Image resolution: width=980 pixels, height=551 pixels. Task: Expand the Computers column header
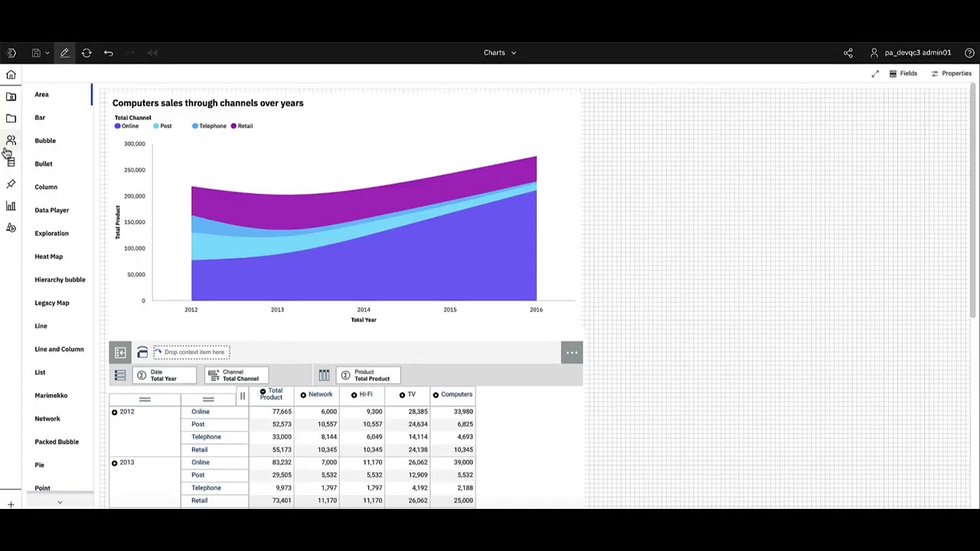point(436,395)
